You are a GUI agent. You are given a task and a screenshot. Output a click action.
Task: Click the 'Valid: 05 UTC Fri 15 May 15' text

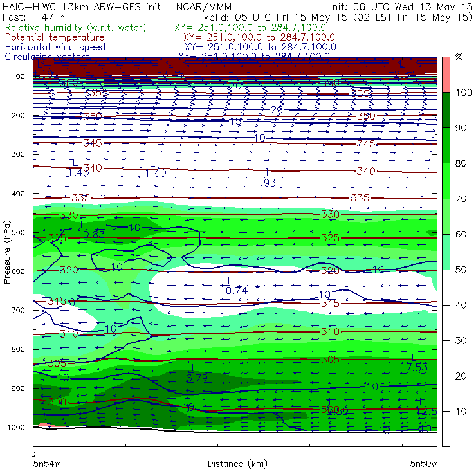(275, 17)
